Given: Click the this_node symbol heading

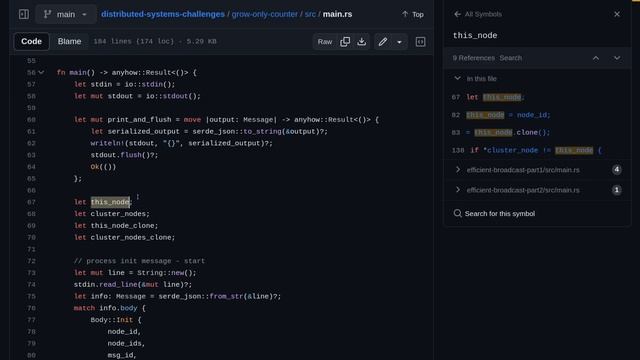Looking at the screenshot, I should pyautogui.click(x=475, y=36).
